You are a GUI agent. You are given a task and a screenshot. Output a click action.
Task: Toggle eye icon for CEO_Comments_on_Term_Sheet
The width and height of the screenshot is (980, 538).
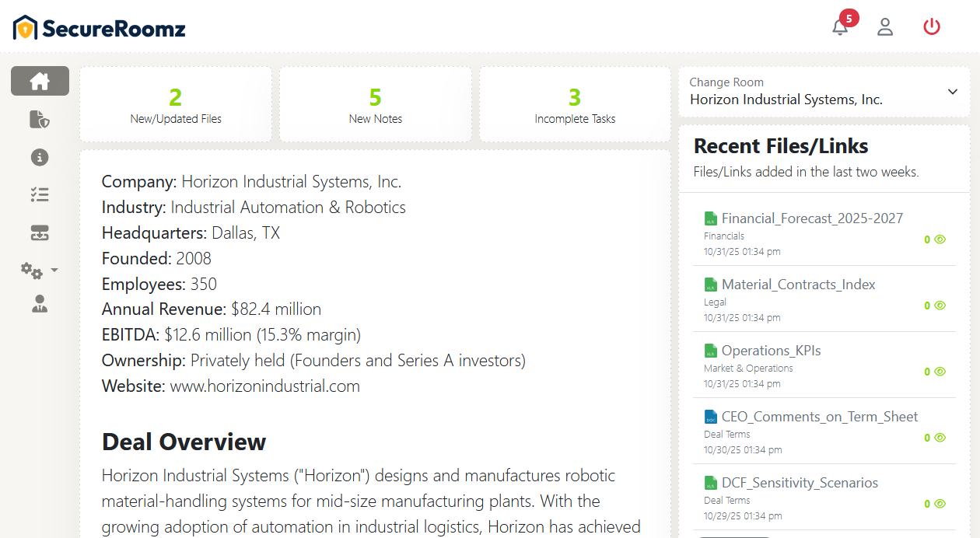tap(940, 438)
